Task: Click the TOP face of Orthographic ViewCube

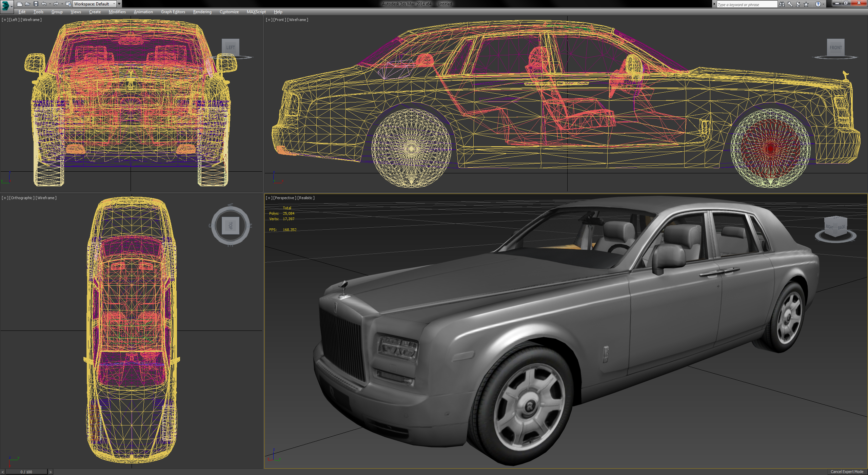Action: click(231, 226)
